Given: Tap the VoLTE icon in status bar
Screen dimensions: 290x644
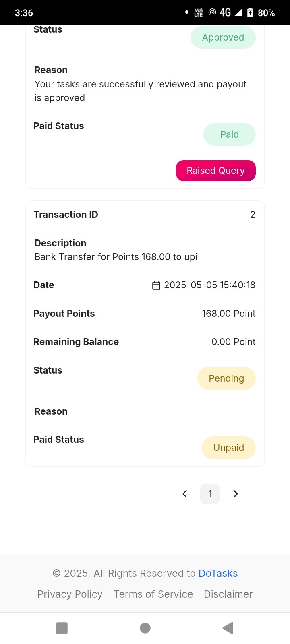Looking at the screenshot, I should click(199, 12).
